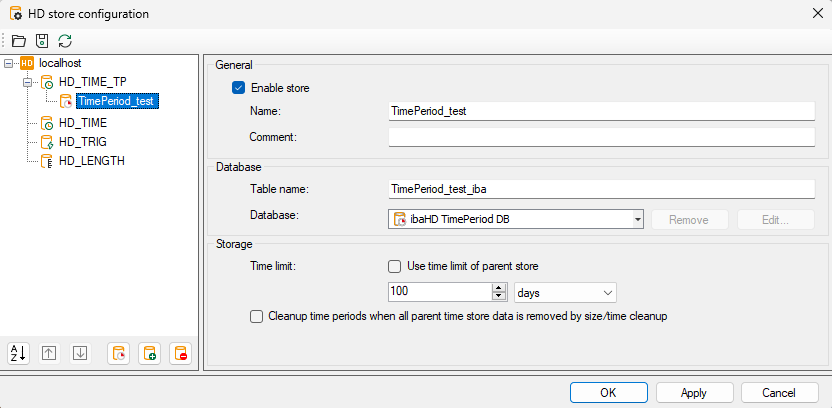Select HD_TRIG store in the tree
This screenshot has width=832, height=408.
click(x=82, y=142)
